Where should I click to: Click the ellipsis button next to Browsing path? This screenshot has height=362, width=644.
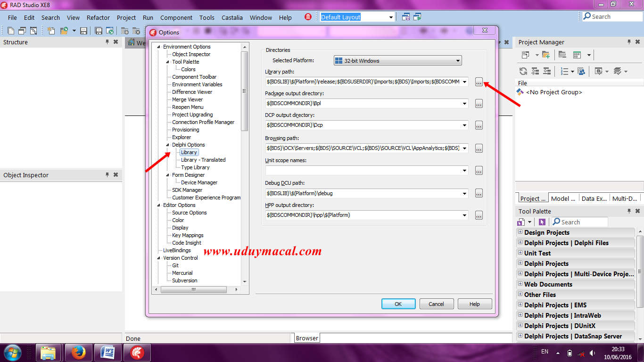pos(479,148)
